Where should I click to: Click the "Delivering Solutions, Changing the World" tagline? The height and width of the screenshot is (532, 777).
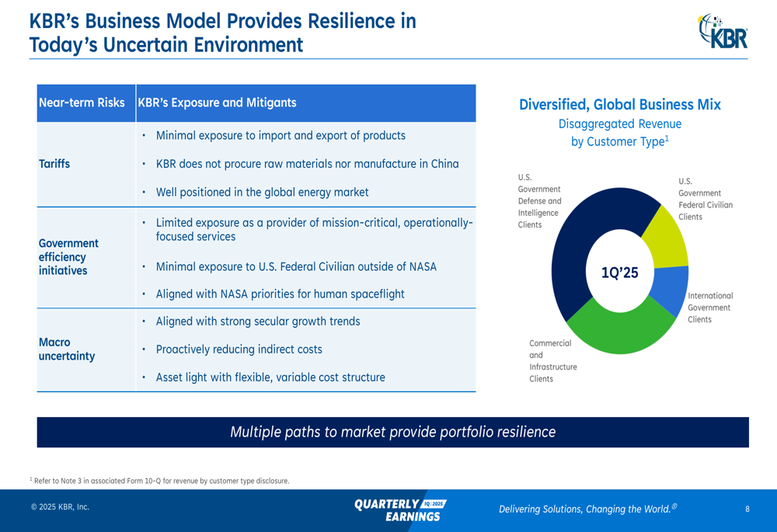click(x=587, y=509)
